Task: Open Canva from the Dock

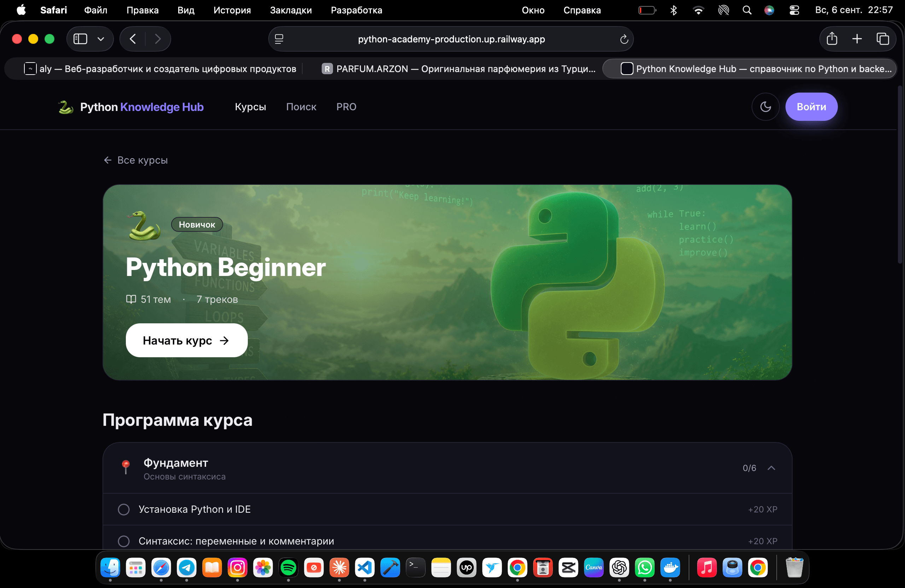Action: coord(594,568)
